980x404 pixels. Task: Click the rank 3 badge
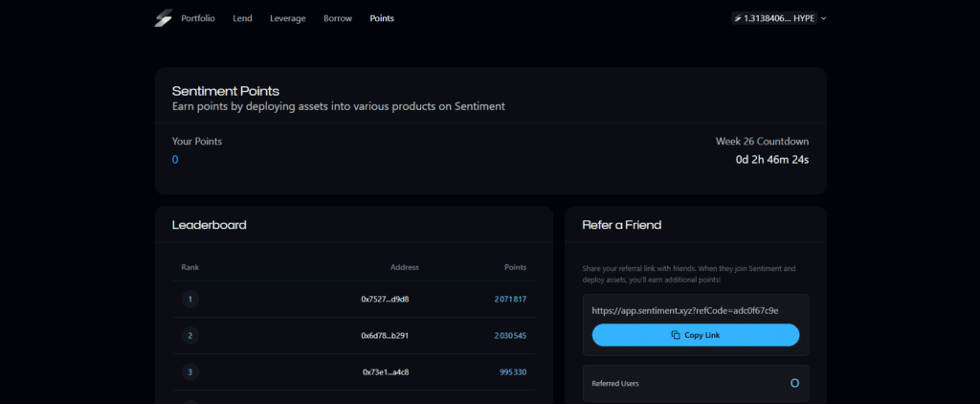click(x=189, y=371)
